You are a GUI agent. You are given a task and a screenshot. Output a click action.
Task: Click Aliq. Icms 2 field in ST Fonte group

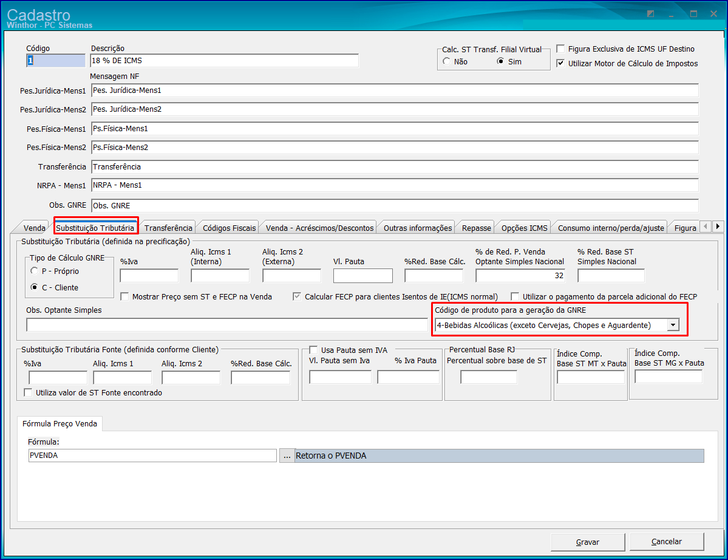(x=191, y=378)
